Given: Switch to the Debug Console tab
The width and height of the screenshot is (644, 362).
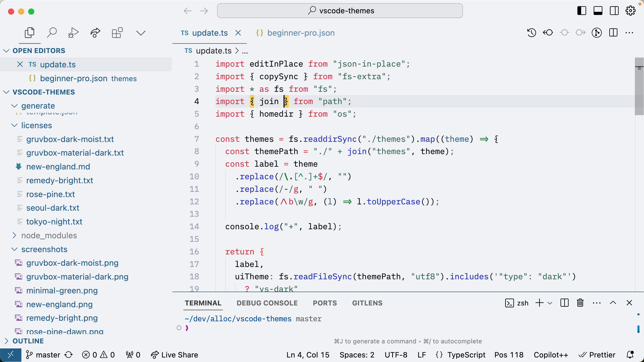Looking at the screenshot, I should (x=267, y=303).
